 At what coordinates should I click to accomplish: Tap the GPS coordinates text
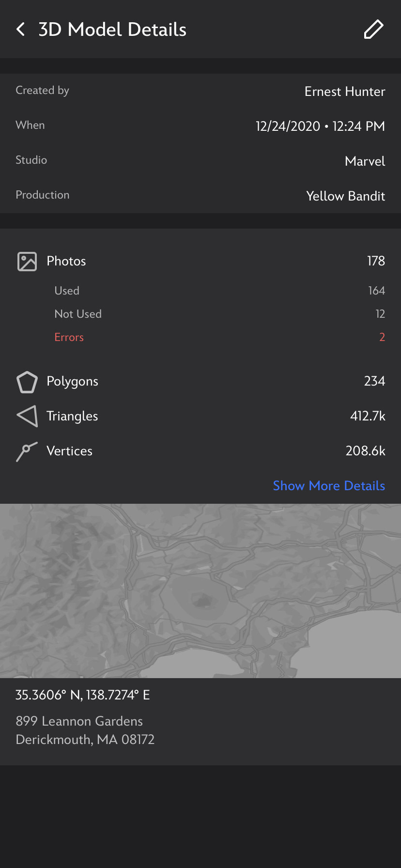tap(83, 695)
